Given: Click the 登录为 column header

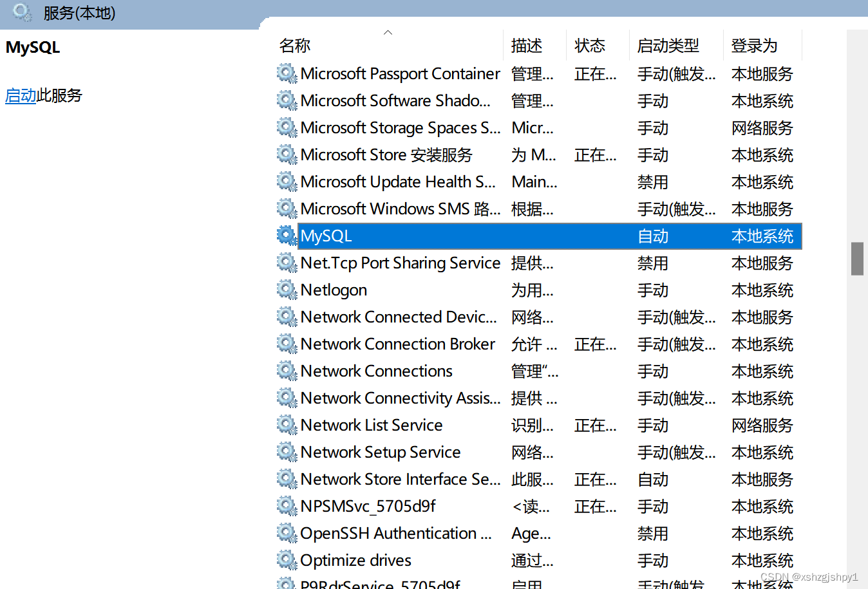Looking at the screenshot, I should tap(754, 45).
